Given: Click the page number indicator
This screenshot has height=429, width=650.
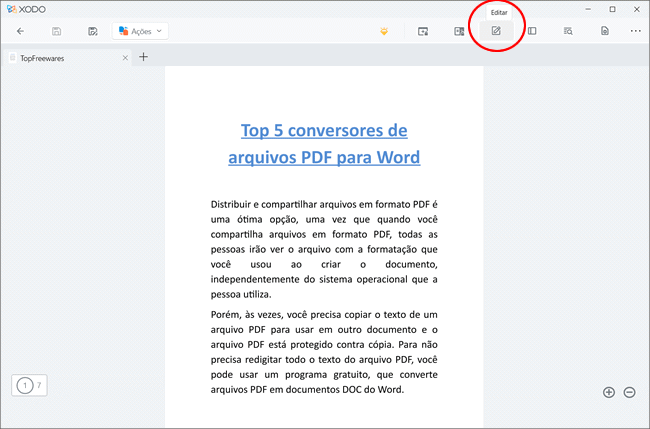Looking at the screenshot, I should 30,385.
